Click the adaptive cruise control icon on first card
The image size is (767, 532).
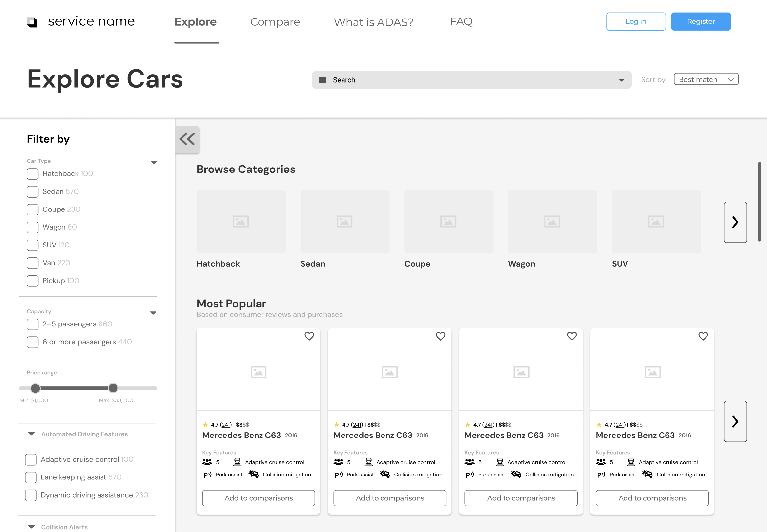tap(237, 462)
